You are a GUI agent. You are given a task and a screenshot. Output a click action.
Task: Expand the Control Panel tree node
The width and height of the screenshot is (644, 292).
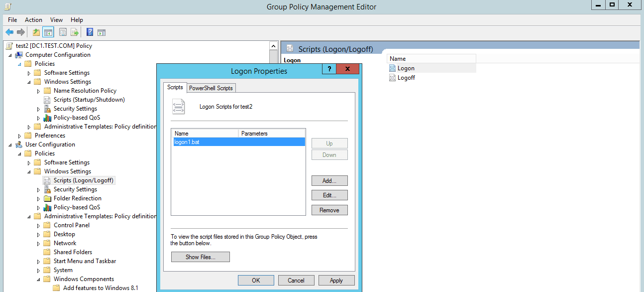coord(39,225)
